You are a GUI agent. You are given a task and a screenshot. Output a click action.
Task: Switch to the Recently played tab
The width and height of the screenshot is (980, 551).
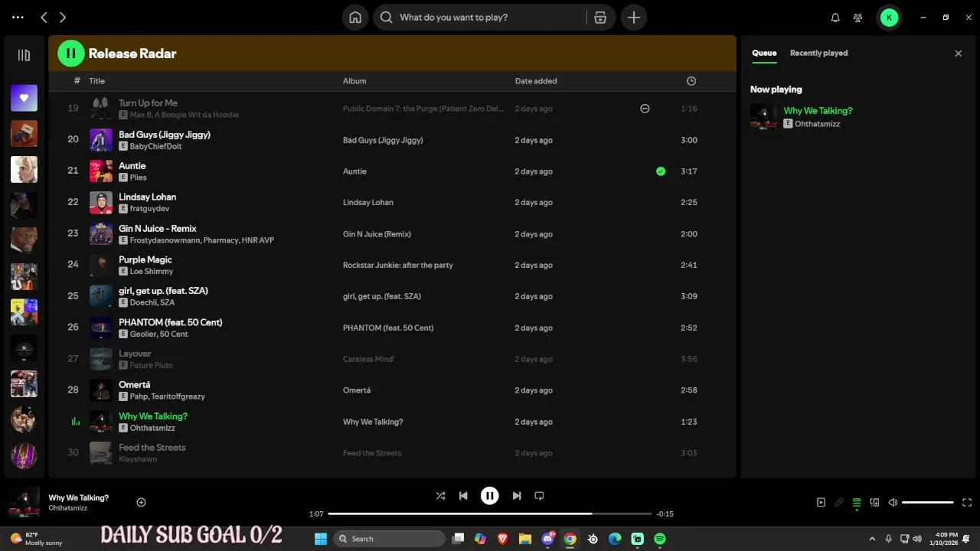tap(818, 53)
